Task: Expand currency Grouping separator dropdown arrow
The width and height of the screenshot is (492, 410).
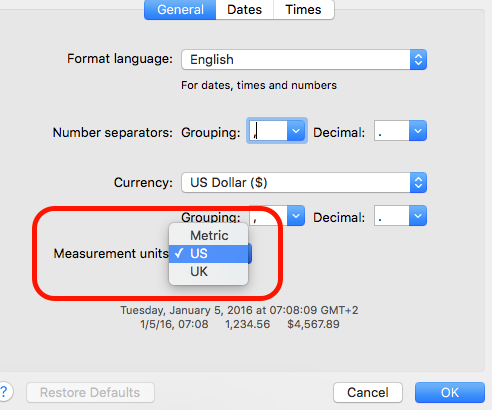Action: pyautogui.click(x=296, y=216)
